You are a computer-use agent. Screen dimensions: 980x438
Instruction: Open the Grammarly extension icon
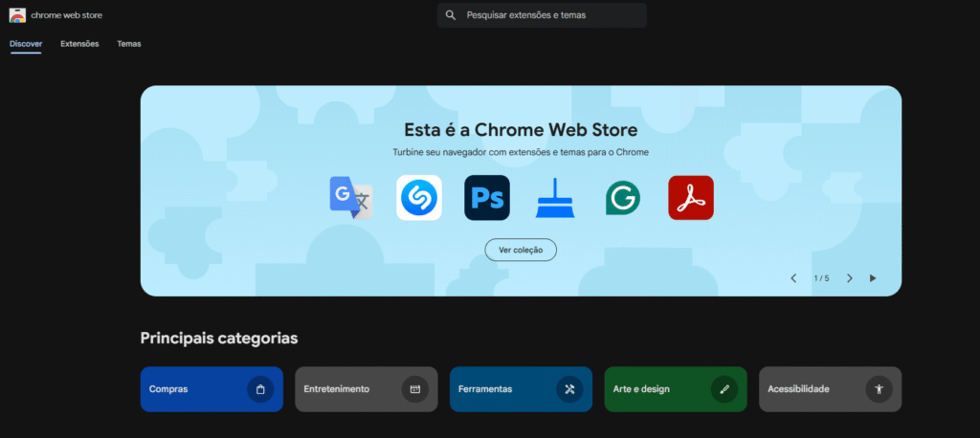tap(622, 197)
